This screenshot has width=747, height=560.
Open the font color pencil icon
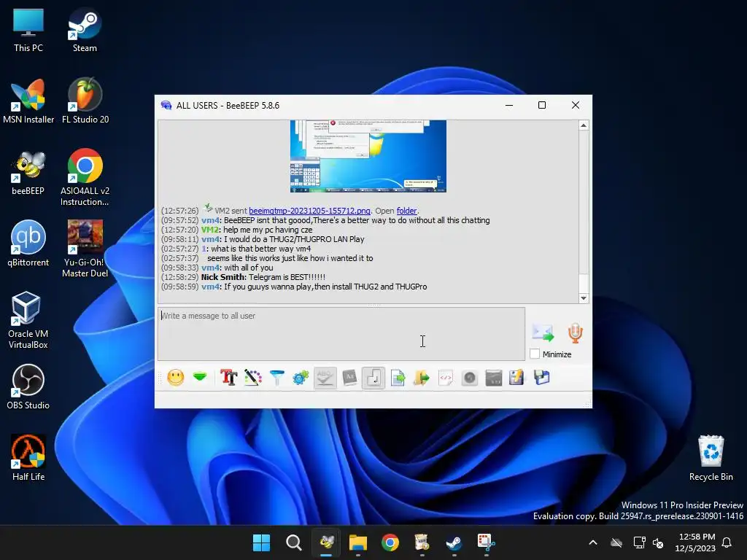point(253,378)
